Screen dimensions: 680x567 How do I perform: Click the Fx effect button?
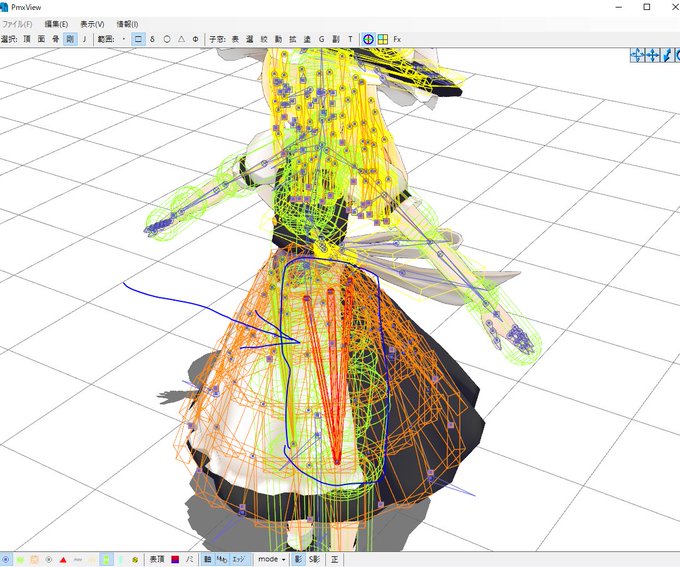397,39
